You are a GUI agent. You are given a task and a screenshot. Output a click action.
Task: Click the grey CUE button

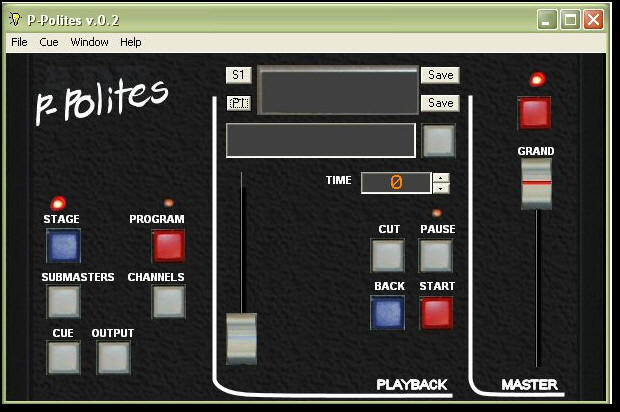63,357
